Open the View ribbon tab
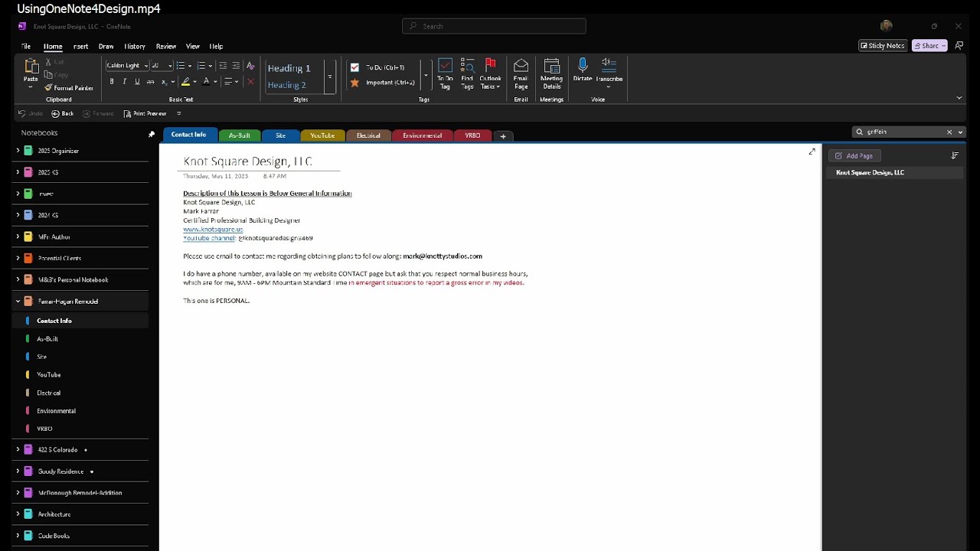Viewport: 980px width, 551px height. 193,47
